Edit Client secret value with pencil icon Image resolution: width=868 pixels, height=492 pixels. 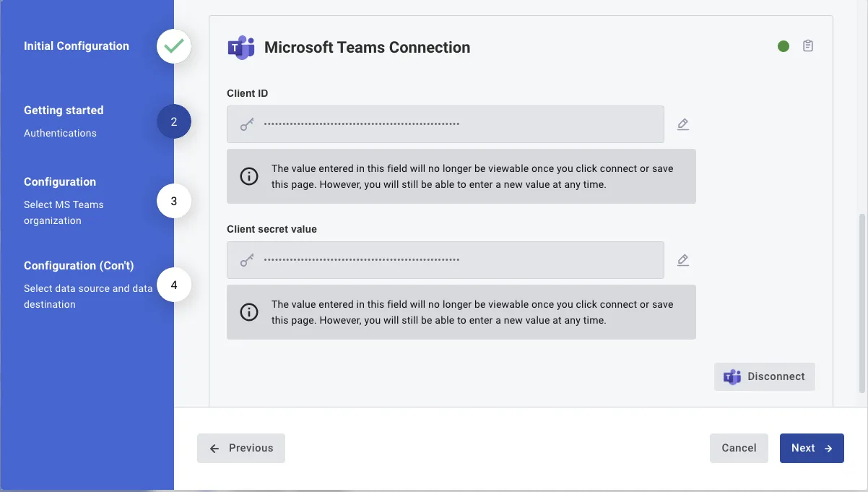click(x=683, y=260)
